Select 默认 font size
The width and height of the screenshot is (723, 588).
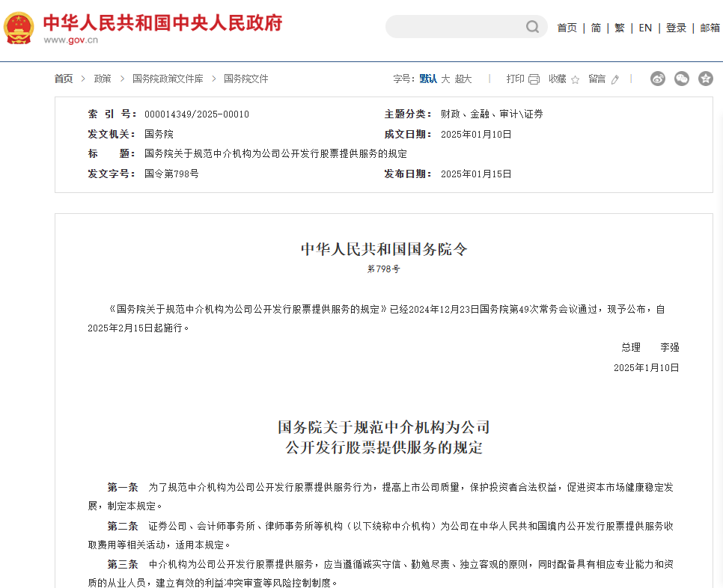428,79
